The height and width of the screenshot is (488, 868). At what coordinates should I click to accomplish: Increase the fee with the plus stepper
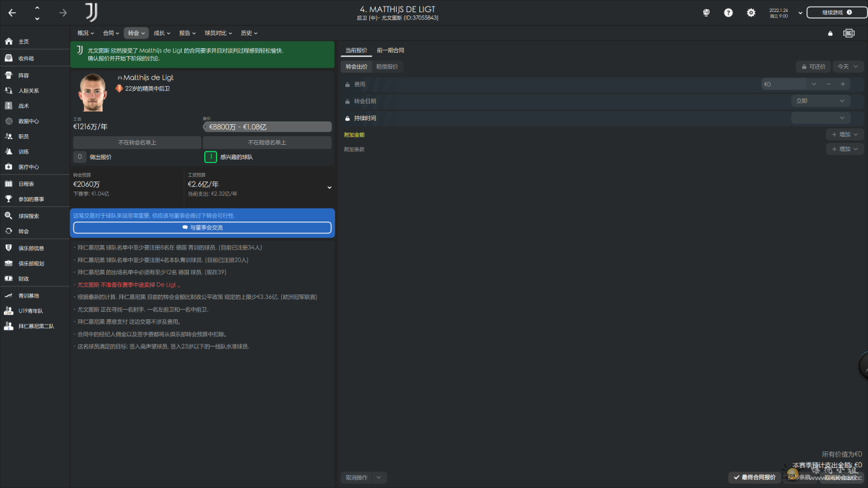(x=843, y=84)
